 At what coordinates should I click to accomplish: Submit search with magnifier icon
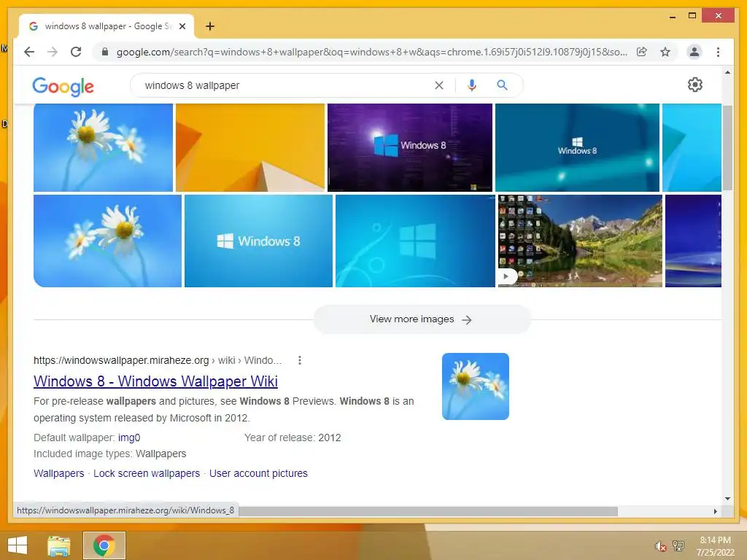(x=502, y=85)
